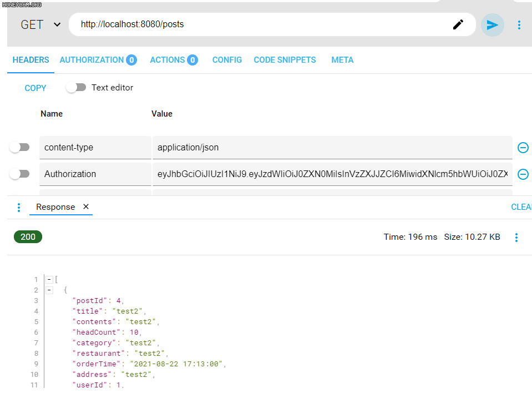This screenshot has width=532, height=393.
Task: Remove the content-type header row
Action: coord(523,148)
